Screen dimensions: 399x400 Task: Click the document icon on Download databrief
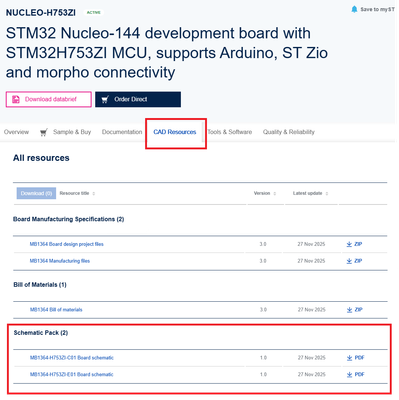click(x=16, y=99)
